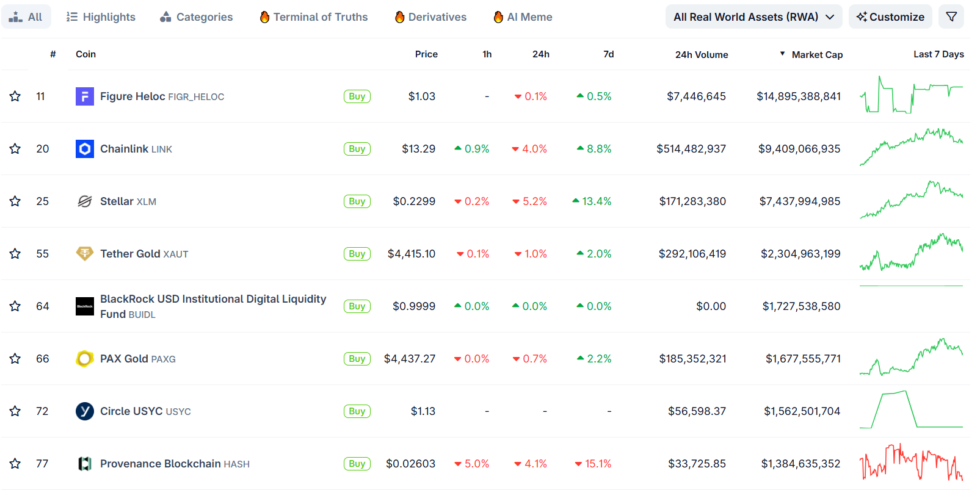Click the Tether Gold logo icon
This screenshot has width=980, height=490.
coord(84,254)
